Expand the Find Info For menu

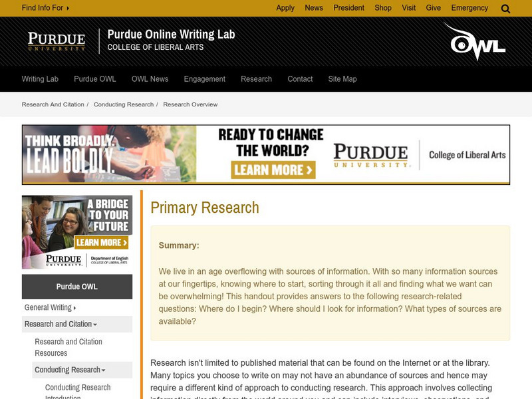45,8
